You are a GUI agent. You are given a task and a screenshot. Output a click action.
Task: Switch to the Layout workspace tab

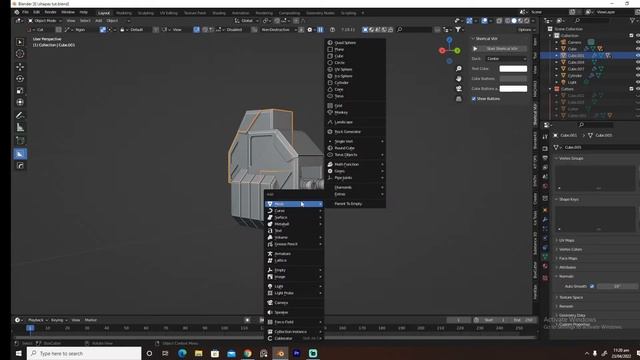click(104, 13)
